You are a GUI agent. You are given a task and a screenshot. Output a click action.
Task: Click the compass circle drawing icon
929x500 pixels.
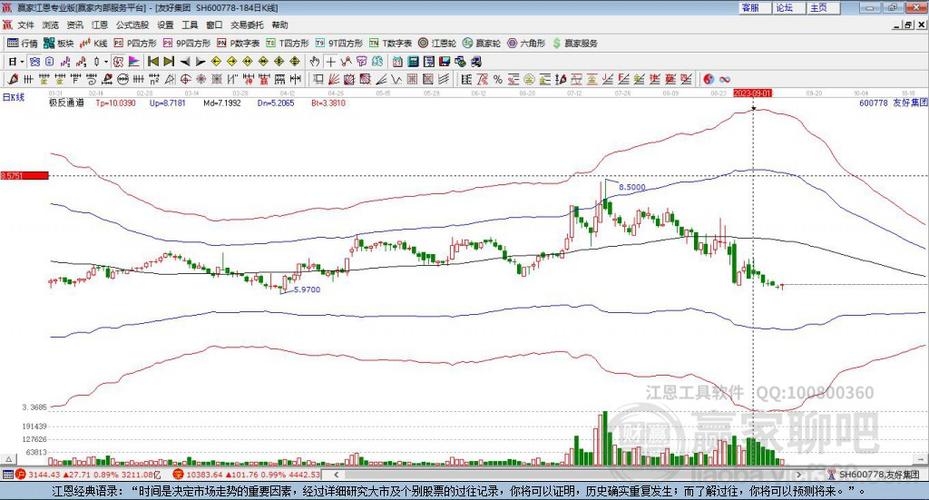pos(185,79)
